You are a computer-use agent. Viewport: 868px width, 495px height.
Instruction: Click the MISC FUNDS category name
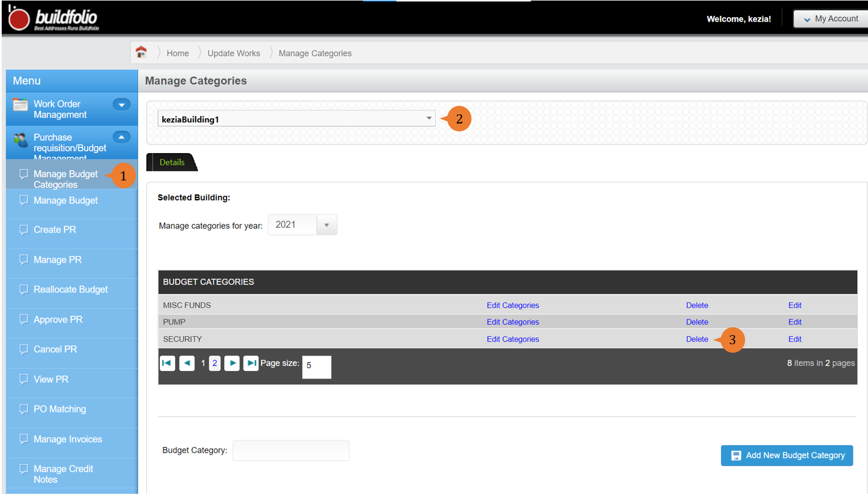187,306
